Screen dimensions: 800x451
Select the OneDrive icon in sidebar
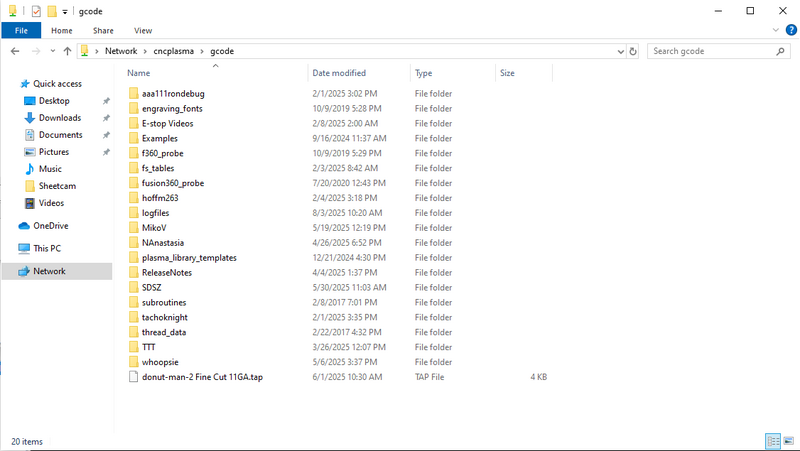coord(25,226)
